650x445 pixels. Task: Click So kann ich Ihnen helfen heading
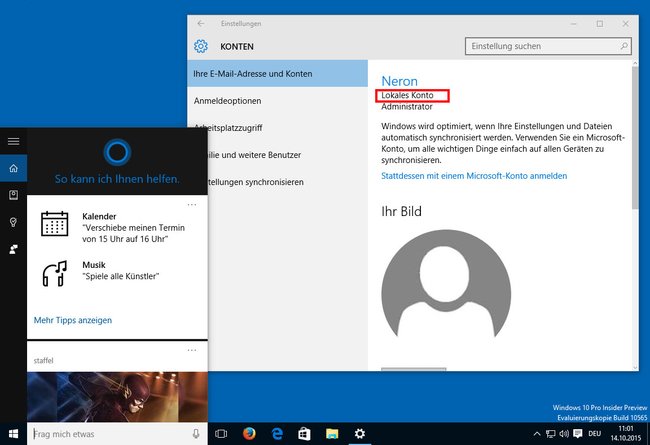pos(117,179)
